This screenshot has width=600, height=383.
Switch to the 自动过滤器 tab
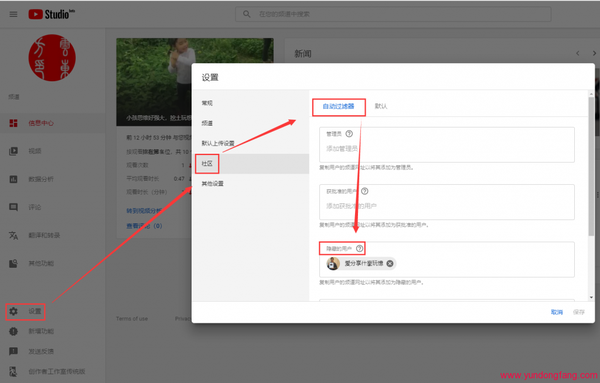(x=339, y=106)
